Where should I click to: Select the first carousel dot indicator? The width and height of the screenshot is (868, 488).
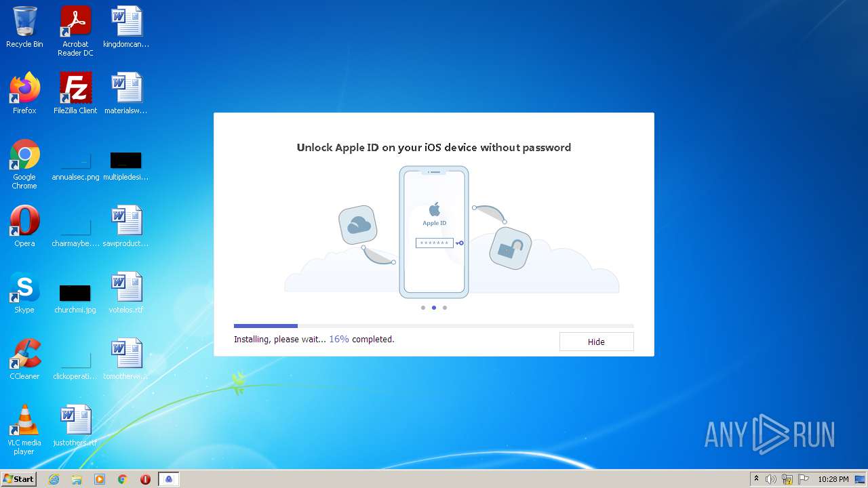423,308
